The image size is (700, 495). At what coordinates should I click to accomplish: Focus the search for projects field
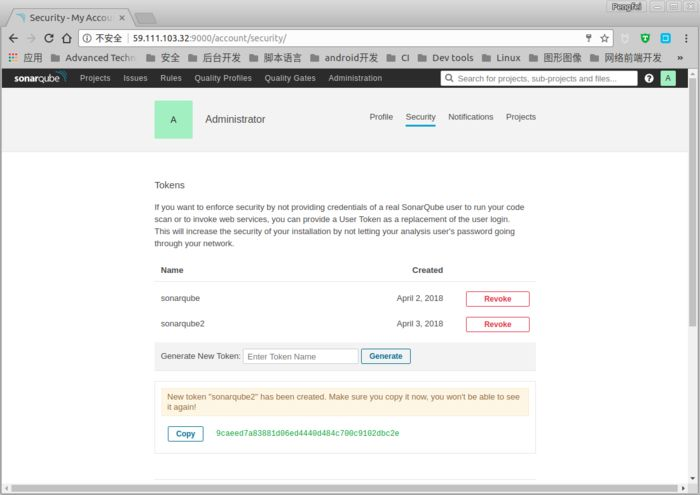[x=539, y=78]
